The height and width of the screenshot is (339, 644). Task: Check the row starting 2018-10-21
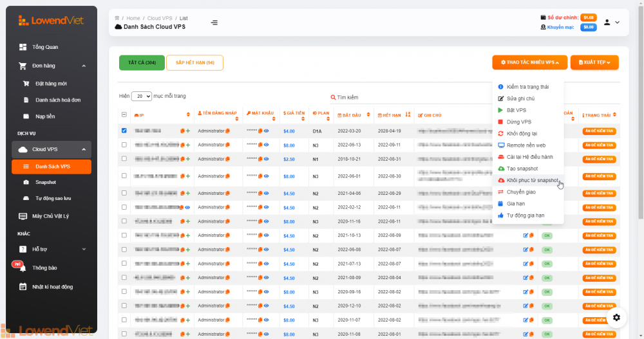[x=124, y=159]
